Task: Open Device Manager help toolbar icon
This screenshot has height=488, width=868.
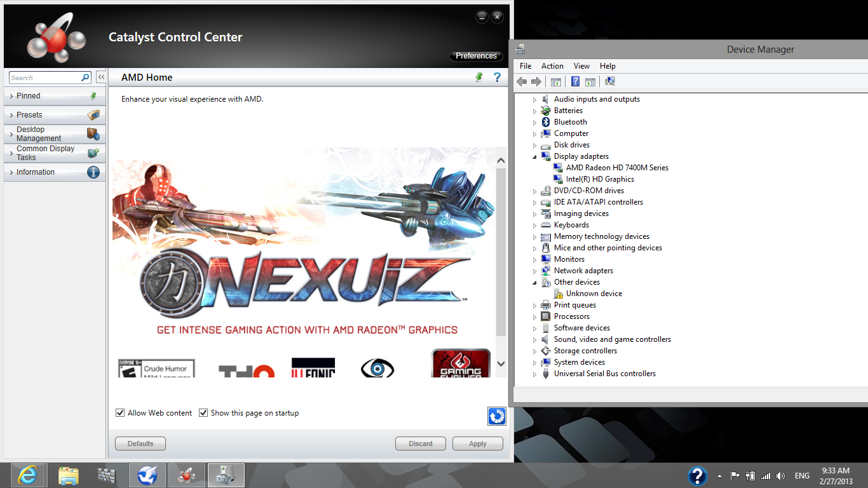Action: (x=575, y=81)
